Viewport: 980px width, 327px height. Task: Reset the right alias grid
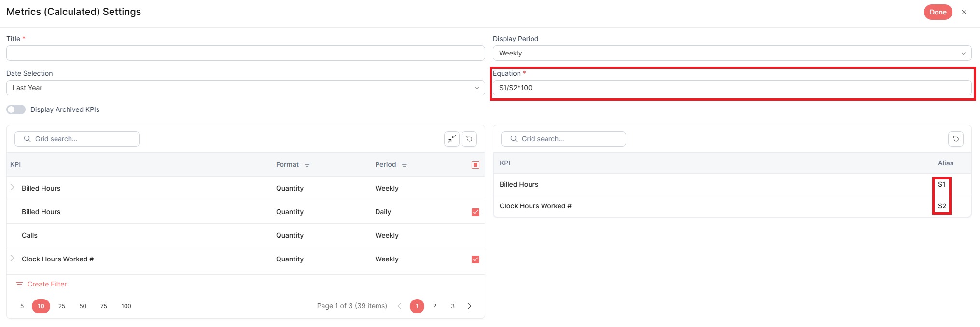click(956, 139)
